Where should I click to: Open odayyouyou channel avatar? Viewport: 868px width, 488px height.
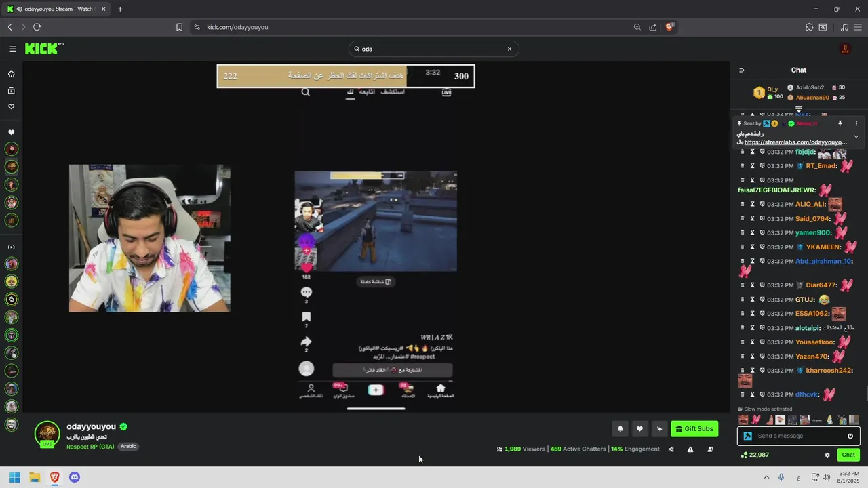pyautogui.click(x=47, y=433)
